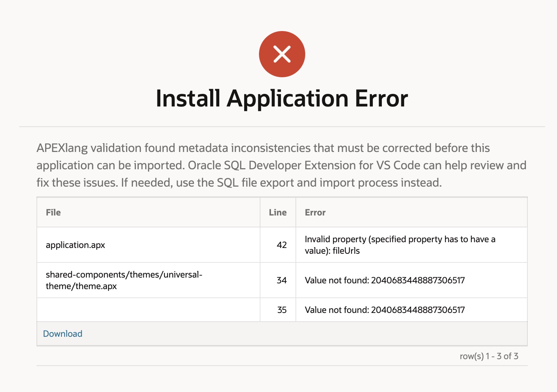Click the application.apx file cell
The height and width of the screenshot is (392, 557).
pos(148,245)
